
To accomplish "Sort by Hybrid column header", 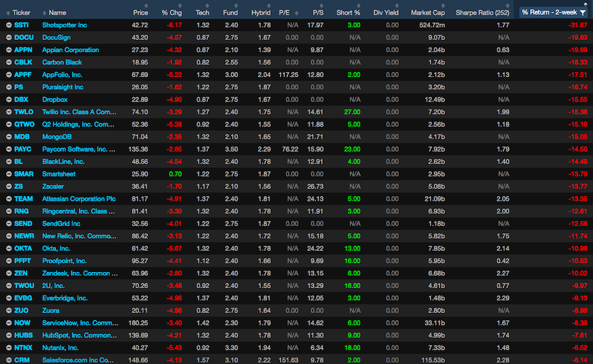I will (x=261, y=13).
